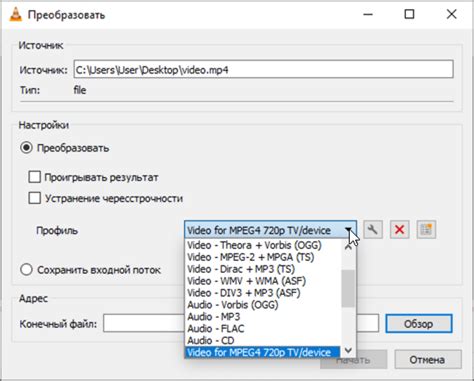Close the Преобразовать dialog
This screenshot has width=474, height=381.
[x=451, y=14]
